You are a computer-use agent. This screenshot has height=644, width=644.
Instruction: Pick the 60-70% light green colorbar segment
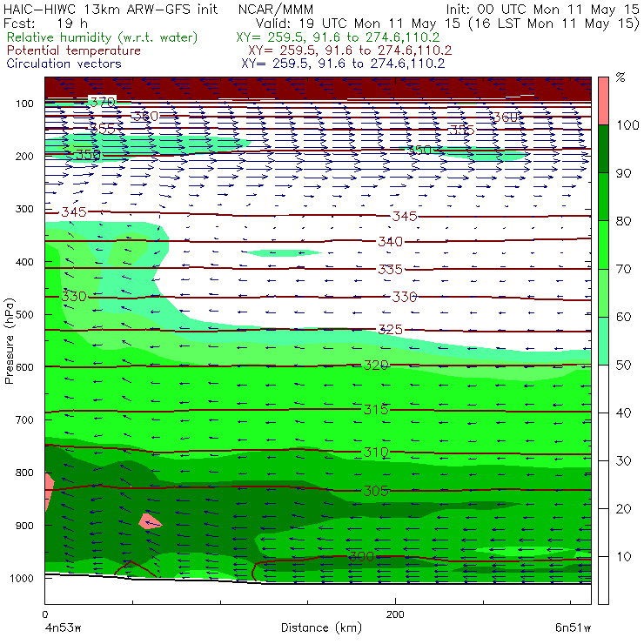603,292
